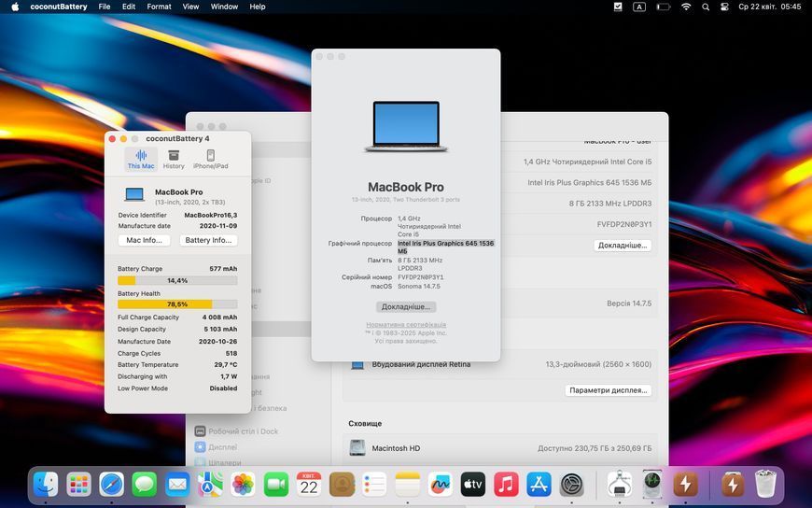Image resolution: width=812 pixels, height=508 pixels.
Task: Select the This Mac tab in coconutBattery
Action: (141, 159)
